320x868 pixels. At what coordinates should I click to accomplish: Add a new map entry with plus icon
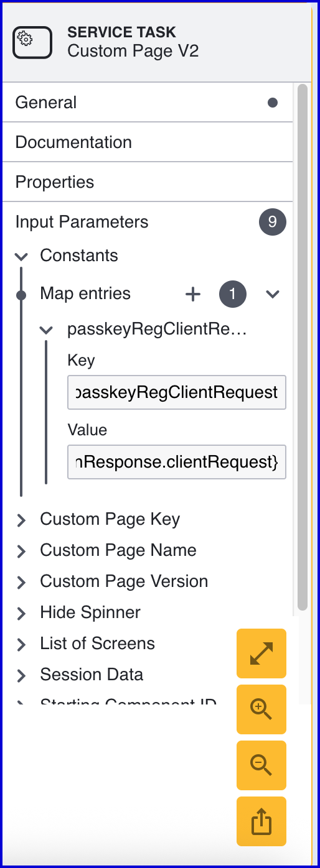coord(194,295)
